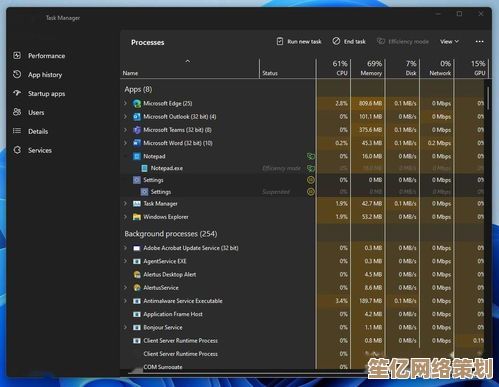
Task: Click the Processes page heading
Action: point(147,42)
